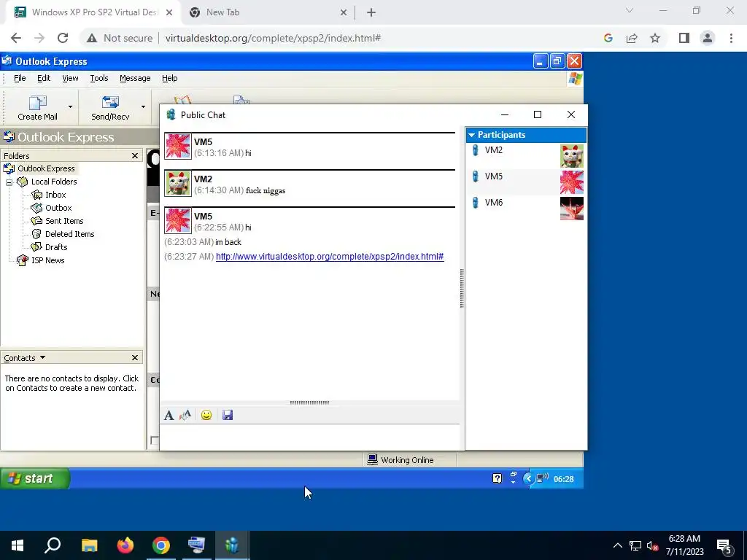This screenshot has height=560, width=747.
Task: Select the Inbox folder icon
Action: click(36, 195)
